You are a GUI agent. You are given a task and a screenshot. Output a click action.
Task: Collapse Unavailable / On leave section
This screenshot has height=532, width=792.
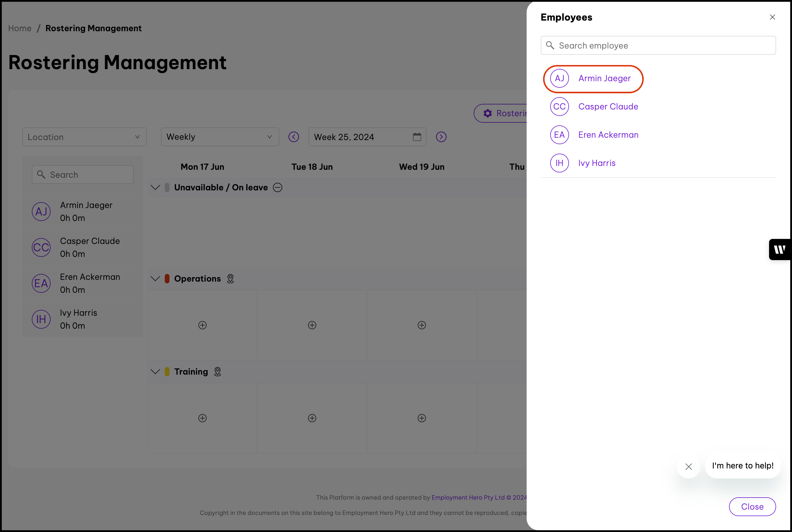pyautogui.click(x=155, y=187)
